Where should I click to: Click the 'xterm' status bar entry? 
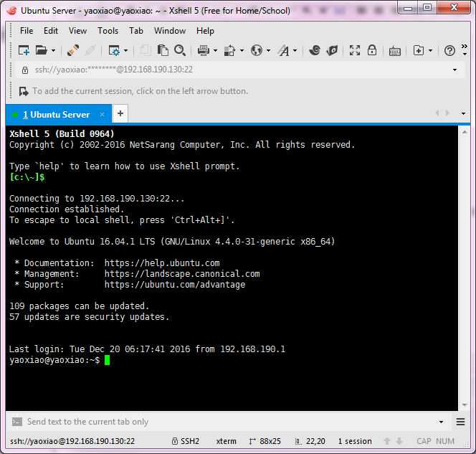[x=226, y=441]
